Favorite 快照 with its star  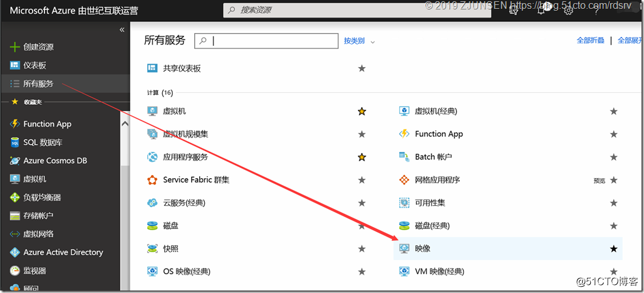(362, 248)
